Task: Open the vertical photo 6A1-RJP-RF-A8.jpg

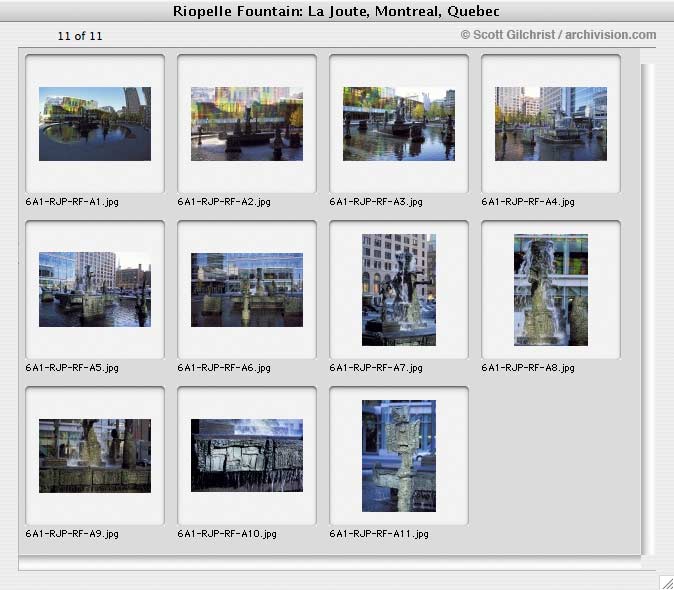Action: tap(551, 290)
